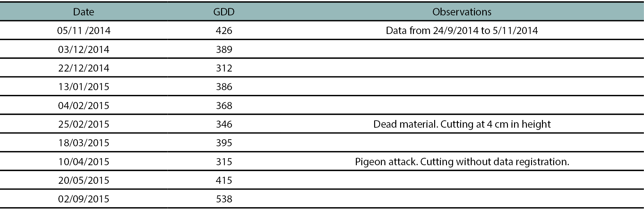The height and width of the screenshot is (213, 644).
Task: Select the 03/12/2014 date cell
Action: 83,49
